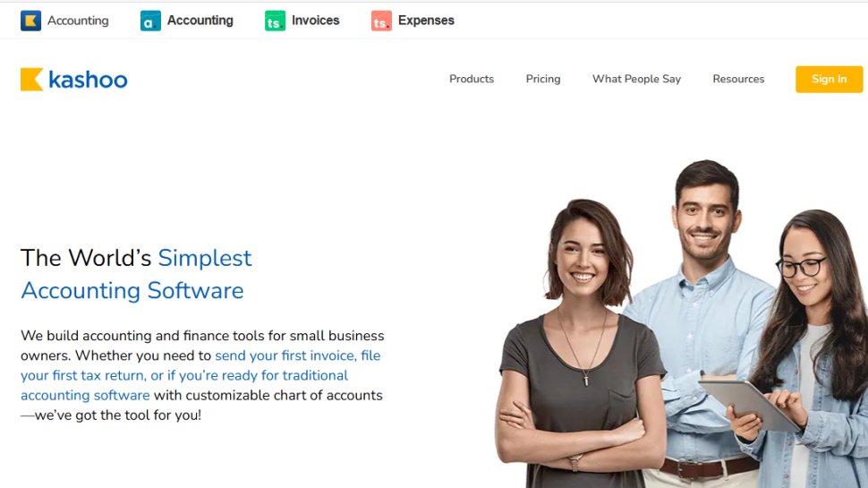Image resolution: width=868 pixels, height=488 pixels.
Task: Click the green 'ts' Invoices icon
Action: click(275, 21)
